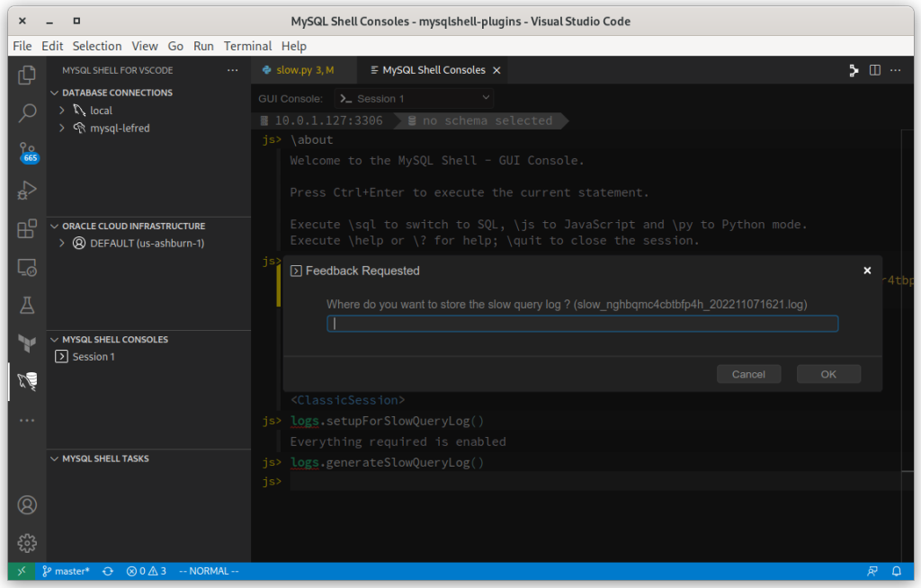This screenshot has width=921, height=588.
Task: Click the slow query log path input field
Action: (x=582, y=323)
